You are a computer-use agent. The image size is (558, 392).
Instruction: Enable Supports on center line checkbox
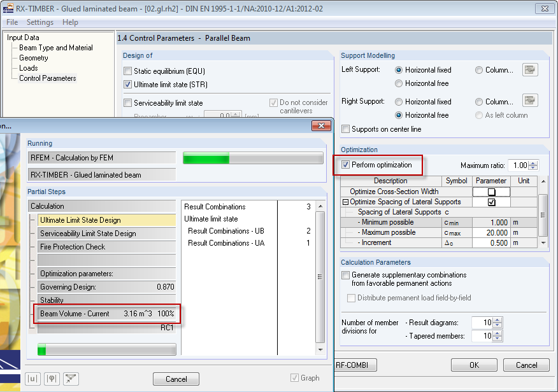pos(345,129)
